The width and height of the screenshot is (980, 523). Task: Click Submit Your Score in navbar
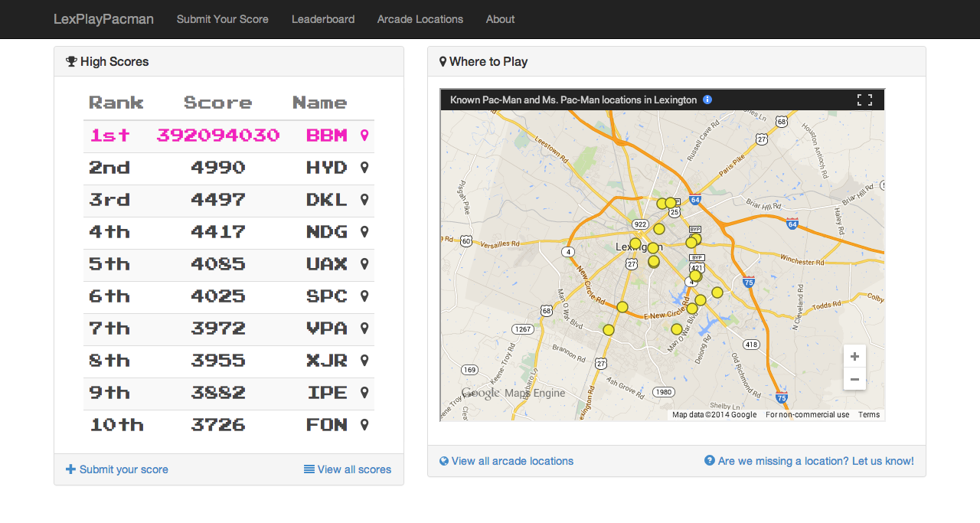pyautogui.click(x=222, y=19)
